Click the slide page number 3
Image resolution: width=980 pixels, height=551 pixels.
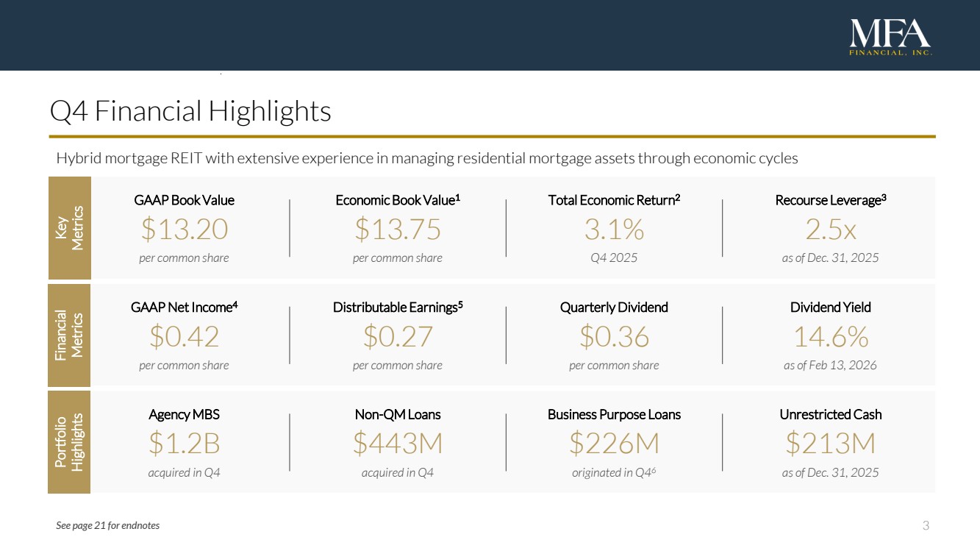926,525
